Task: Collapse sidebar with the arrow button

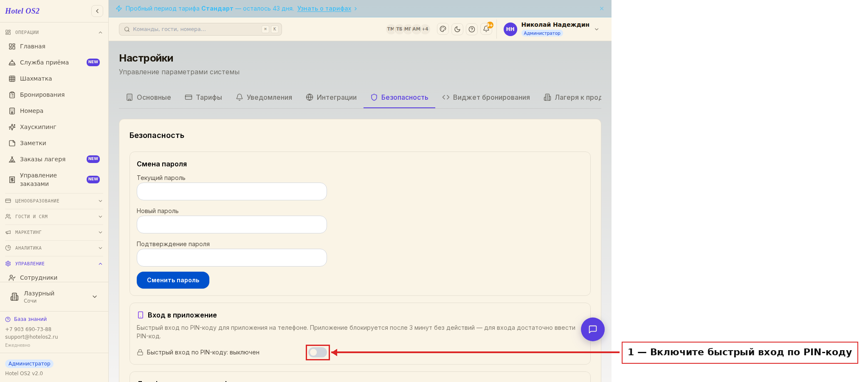Action: (x=97, y=11)
